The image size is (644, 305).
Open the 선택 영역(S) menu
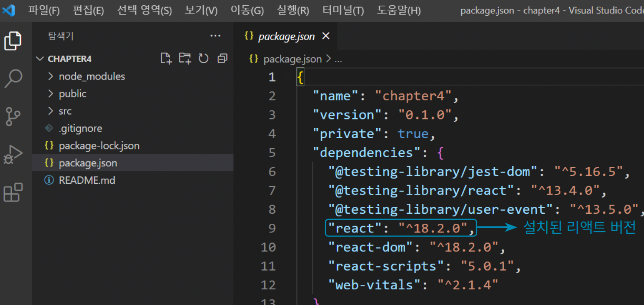145,10
